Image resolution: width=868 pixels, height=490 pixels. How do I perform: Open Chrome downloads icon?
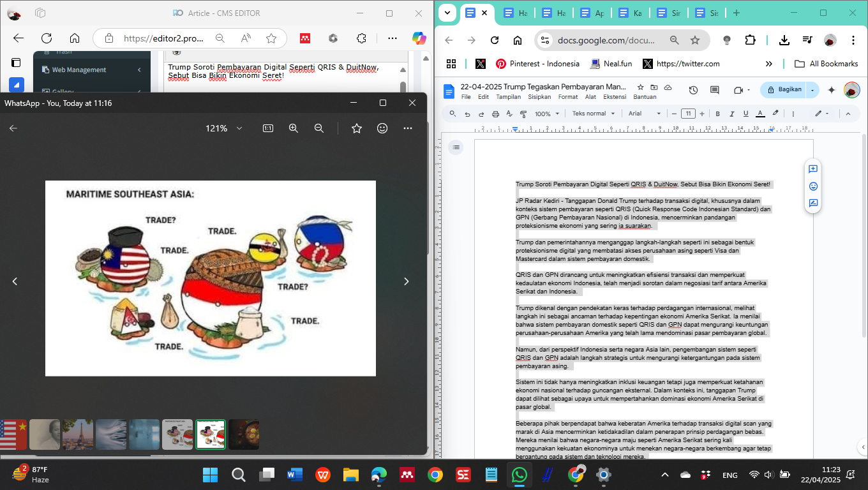(784, 40)
